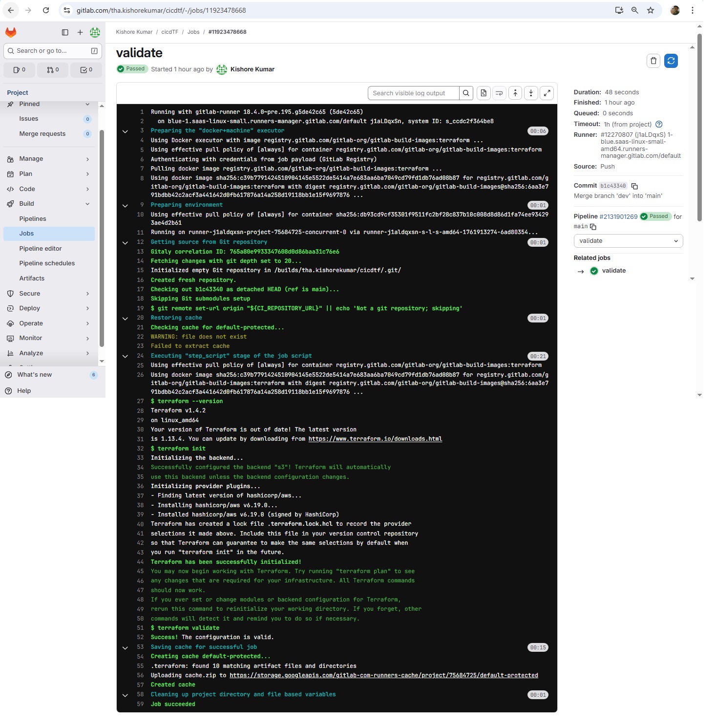716x728 pixels.
Task: Copy the commit SHA icon
Action: tap(634, 186)
